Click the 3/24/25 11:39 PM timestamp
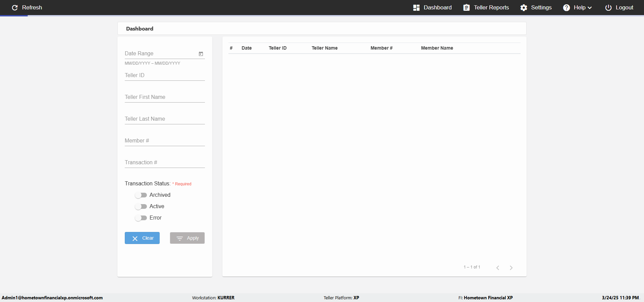This screenshot has width=644, height=302. (x=621, y=298)
